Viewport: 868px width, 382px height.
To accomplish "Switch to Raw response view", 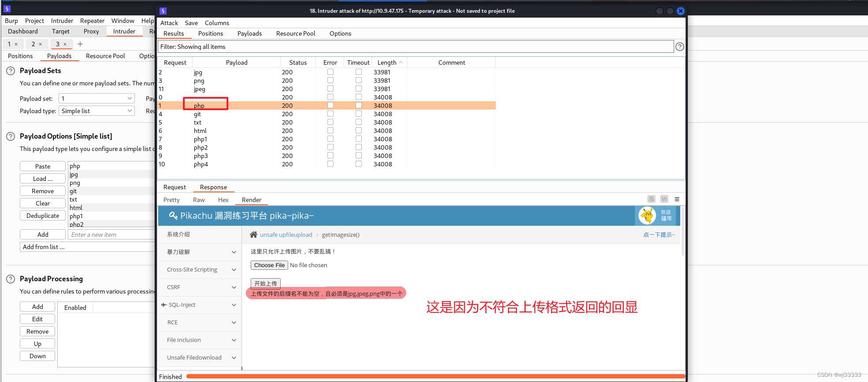I will (199, 200).
